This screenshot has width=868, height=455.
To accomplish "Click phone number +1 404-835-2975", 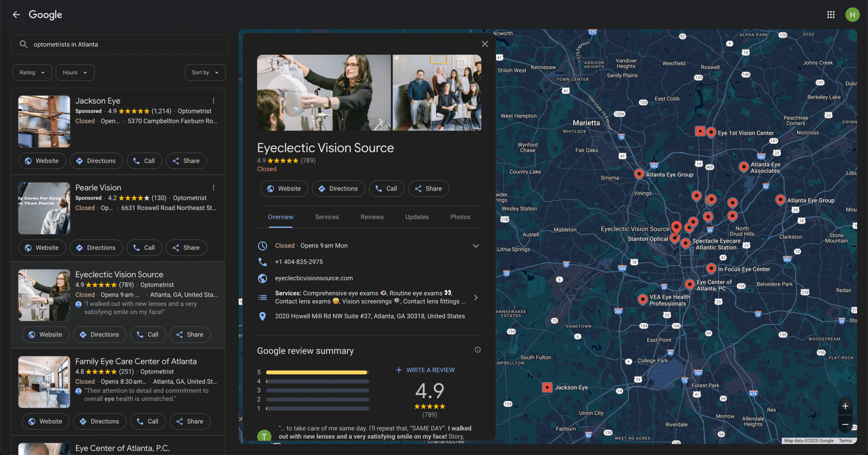I will (299, 262).
